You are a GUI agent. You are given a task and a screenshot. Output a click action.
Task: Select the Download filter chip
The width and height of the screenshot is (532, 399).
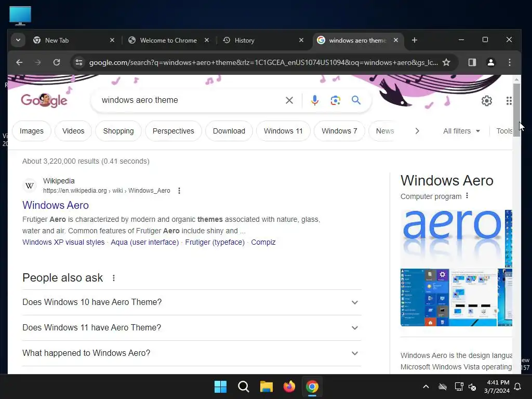(229, 131)
